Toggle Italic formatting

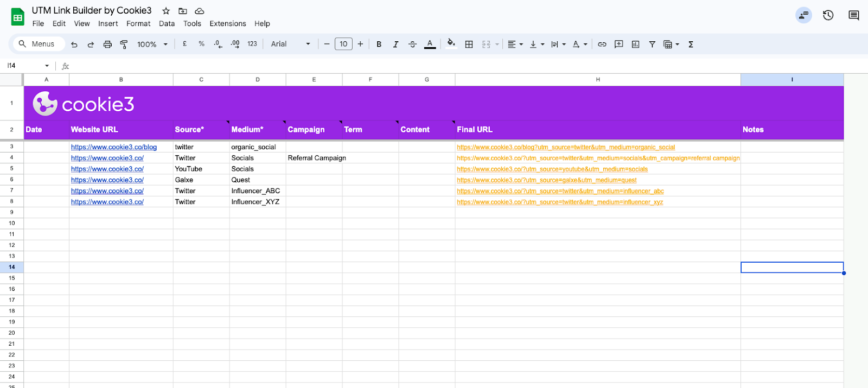(x=395, y=44)
